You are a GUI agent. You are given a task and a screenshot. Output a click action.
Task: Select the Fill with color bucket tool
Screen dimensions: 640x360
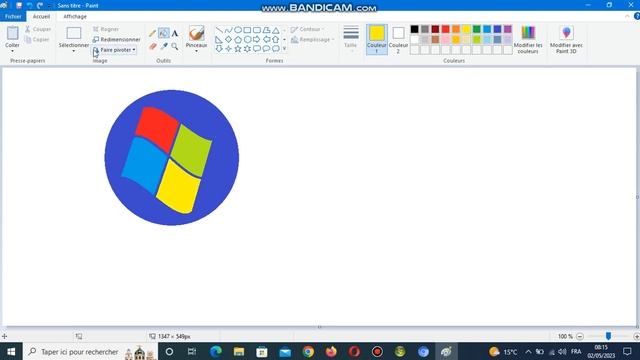164,33
